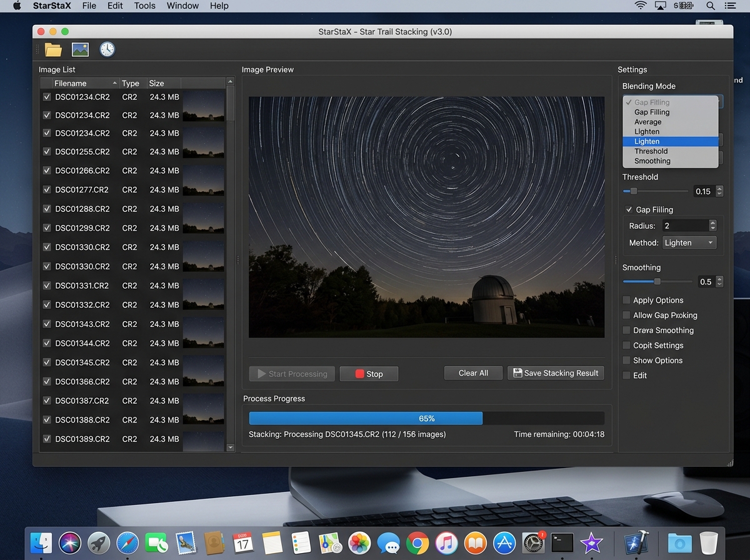This screenshot has height=560, width=750.
Task: Open Notes from the dock
Action: (x=272, y=542)
